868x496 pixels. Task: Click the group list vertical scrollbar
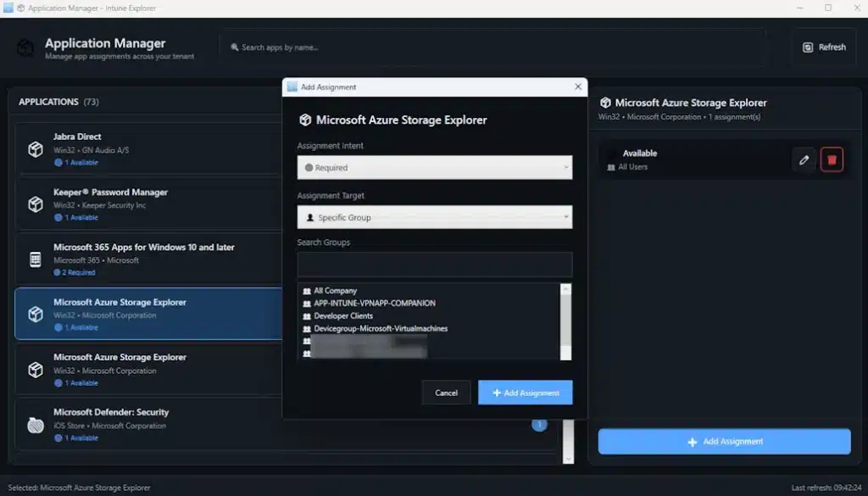point(566,320)
